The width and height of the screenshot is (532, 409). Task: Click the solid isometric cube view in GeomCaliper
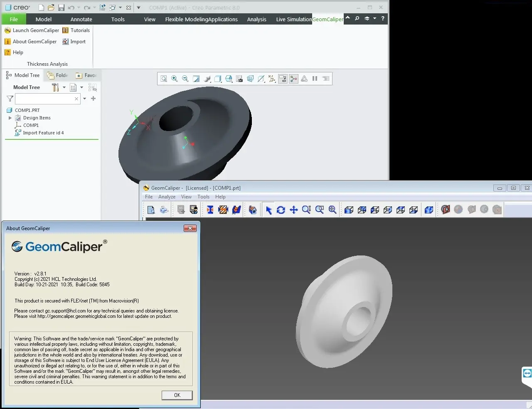(x=429, y=210)
